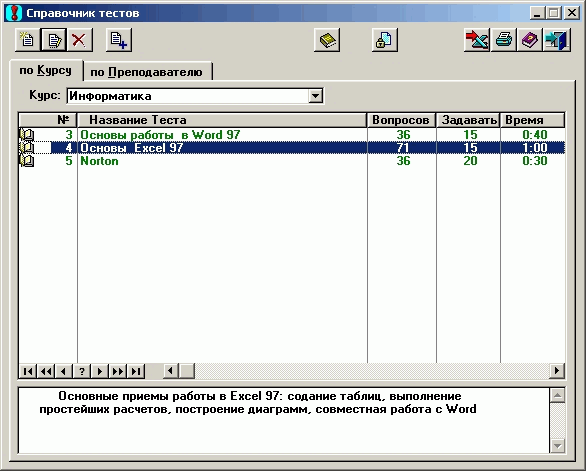The height and width of the screenshot is (471, 586).
Task: Click the book icon of test 3
Action: [27, 135]
